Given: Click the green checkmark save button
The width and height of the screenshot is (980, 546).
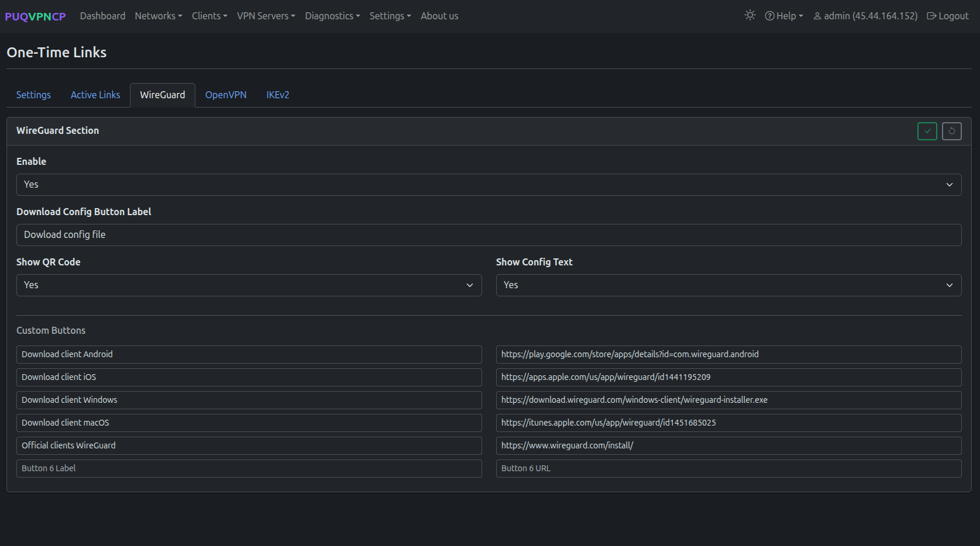Looking at the screenshot, I should (927, 132).
